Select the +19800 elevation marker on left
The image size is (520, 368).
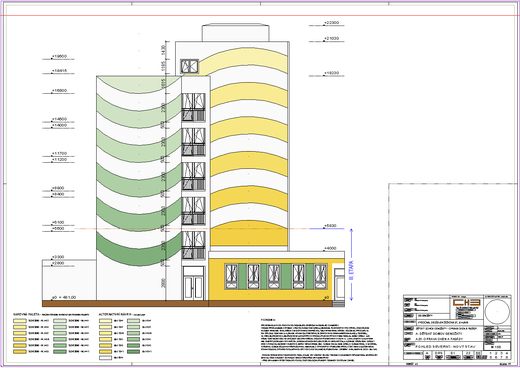59,57
